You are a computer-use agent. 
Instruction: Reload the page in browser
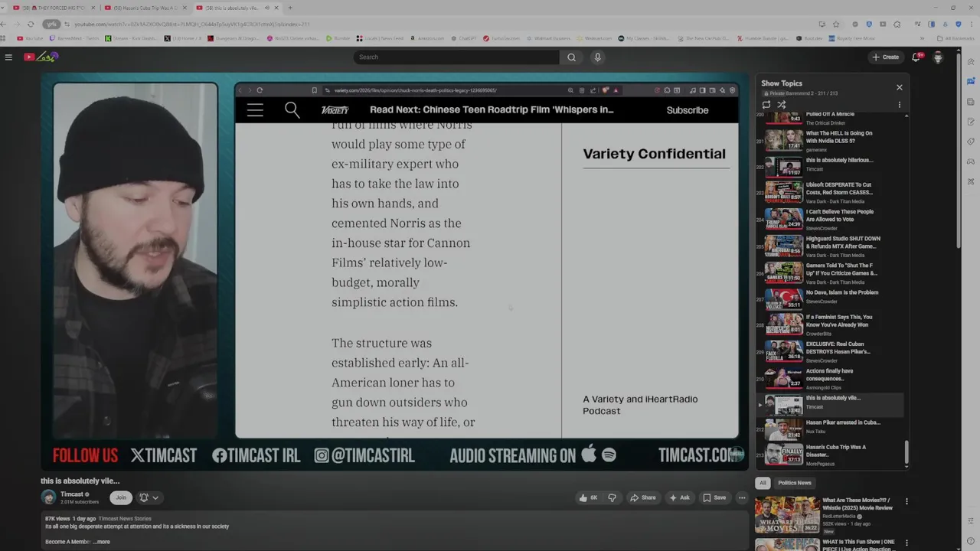coord(31,24)
